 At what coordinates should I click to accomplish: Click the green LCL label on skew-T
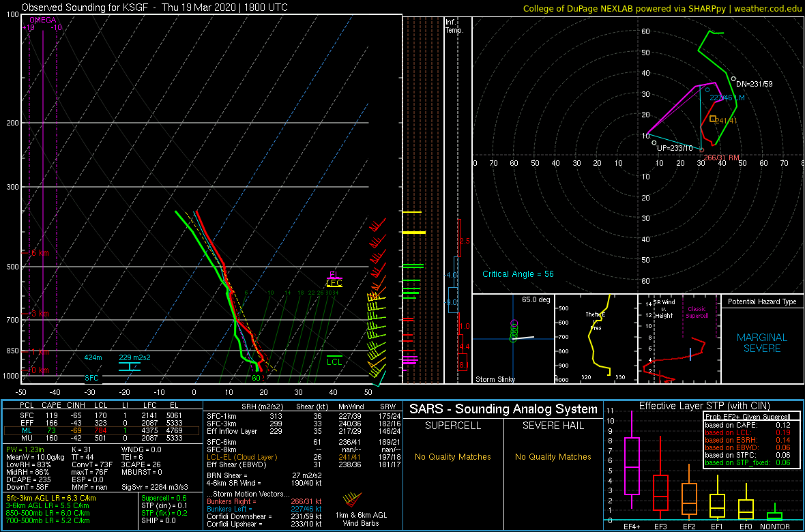point(334,361)
